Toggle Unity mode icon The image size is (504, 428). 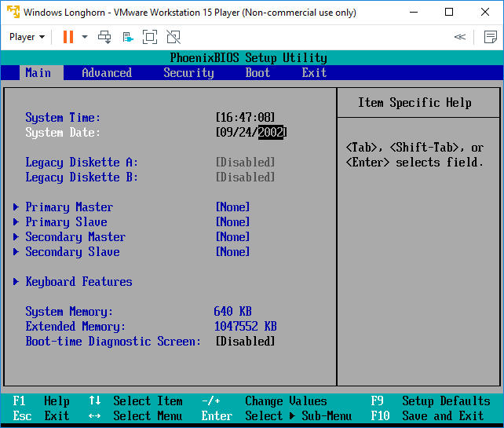[x=173, y=37]
